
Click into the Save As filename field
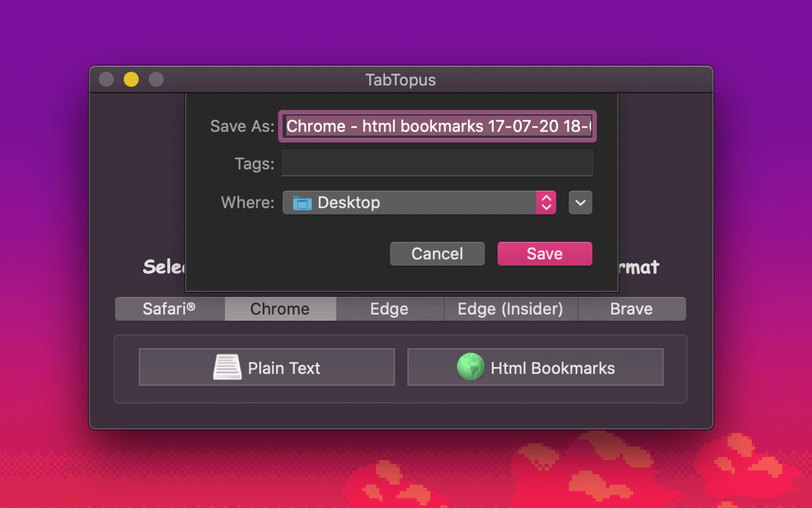coord(438,126)
